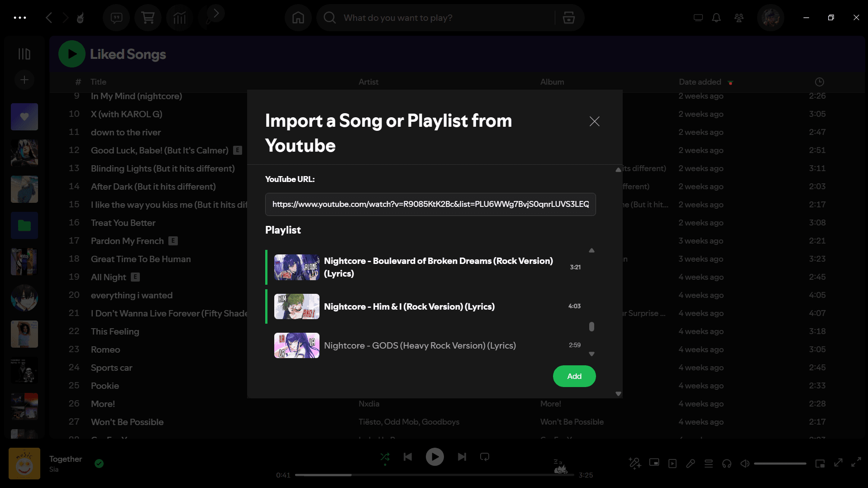The height and width of the screenshot is (488, 868).
Task: Open the playback queue icon
Action: point(709,464)
